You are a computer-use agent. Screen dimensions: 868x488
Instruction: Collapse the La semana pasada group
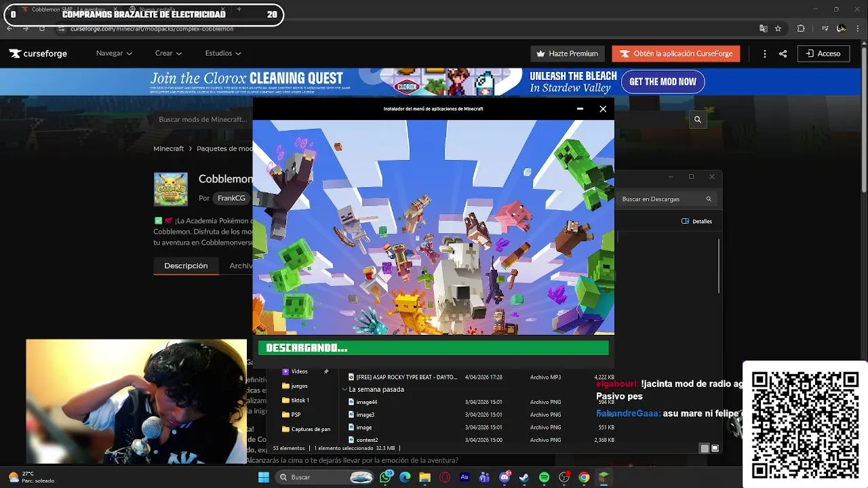point(344,390)
